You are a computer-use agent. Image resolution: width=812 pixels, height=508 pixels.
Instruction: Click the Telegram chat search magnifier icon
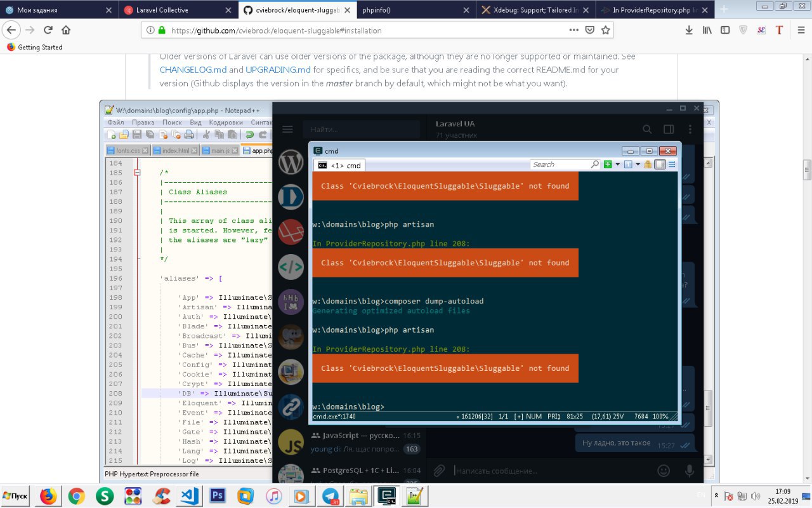(647, 129)
